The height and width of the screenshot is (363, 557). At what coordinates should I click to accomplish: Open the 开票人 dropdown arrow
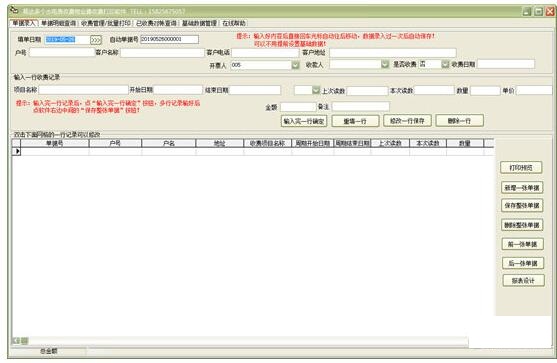tap(295, 65)
